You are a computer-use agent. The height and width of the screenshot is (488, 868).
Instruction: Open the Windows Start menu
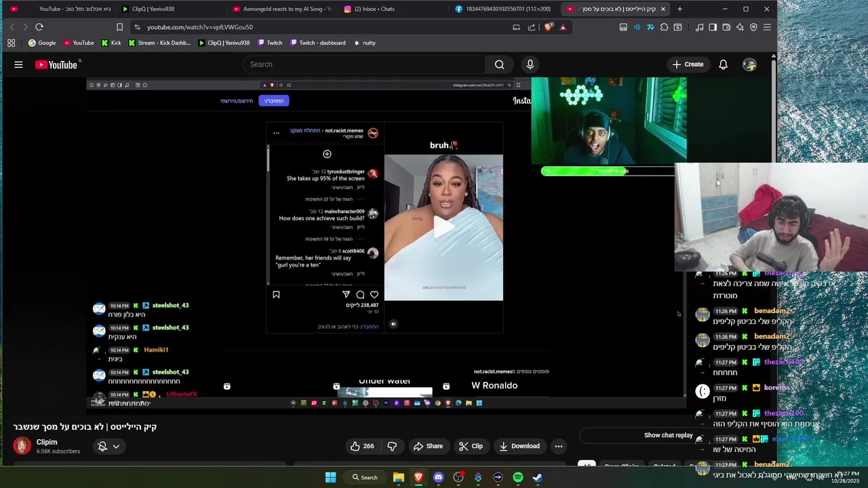point(330,477)
